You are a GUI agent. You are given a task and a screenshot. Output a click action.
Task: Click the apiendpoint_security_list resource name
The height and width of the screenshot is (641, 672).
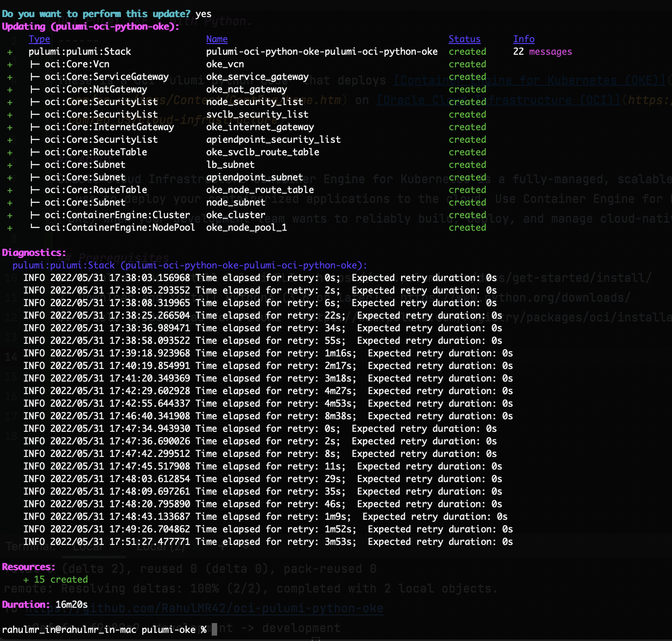point(274,140)
